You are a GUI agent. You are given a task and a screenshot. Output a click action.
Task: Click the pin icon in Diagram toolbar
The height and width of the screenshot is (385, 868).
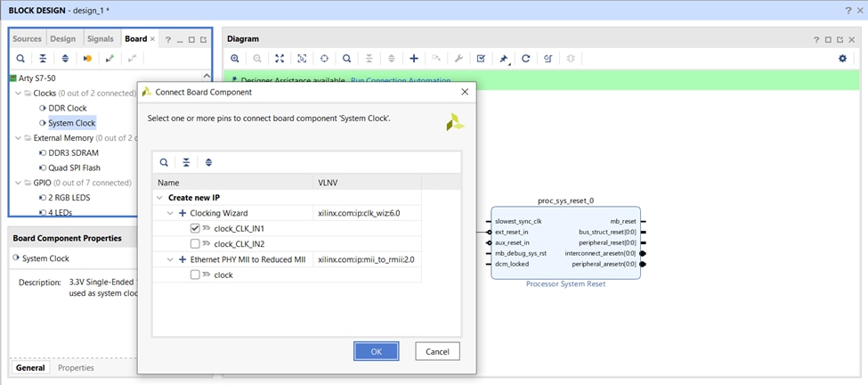click(x=504, y=58)
